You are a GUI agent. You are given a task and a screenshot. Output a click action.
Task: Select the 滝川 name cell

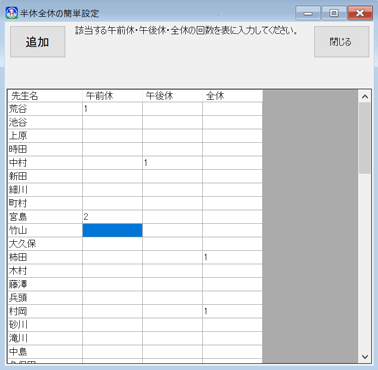pos(45,339)
